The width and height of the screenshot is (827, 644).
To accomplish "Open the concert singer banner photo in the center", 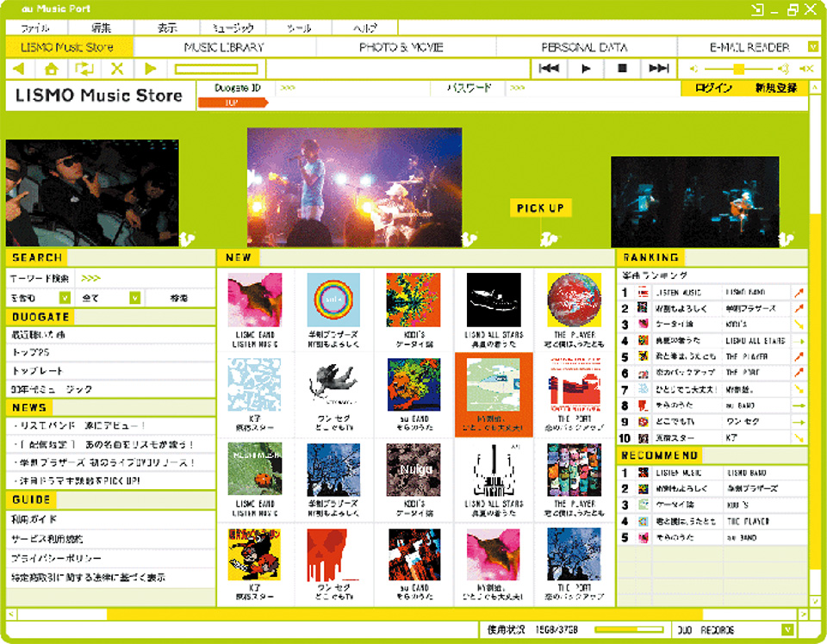I will [354, 187].
